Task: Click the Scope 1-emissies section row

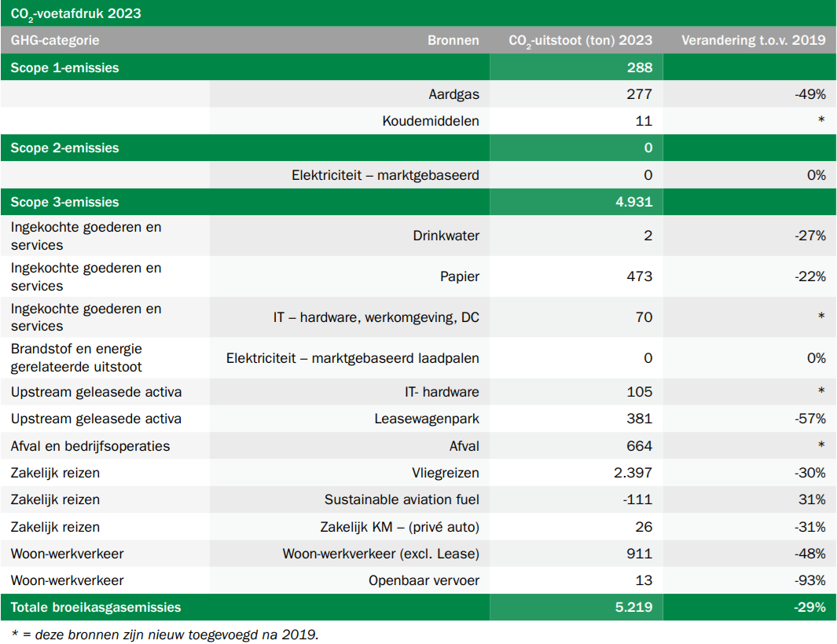Action: click(x=65, y=68)
